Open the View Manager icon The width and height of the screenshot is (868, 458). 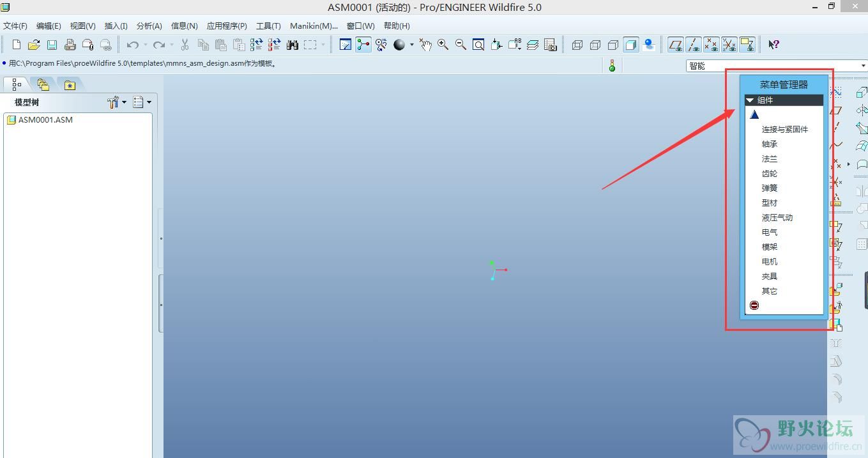click(550, 45)
